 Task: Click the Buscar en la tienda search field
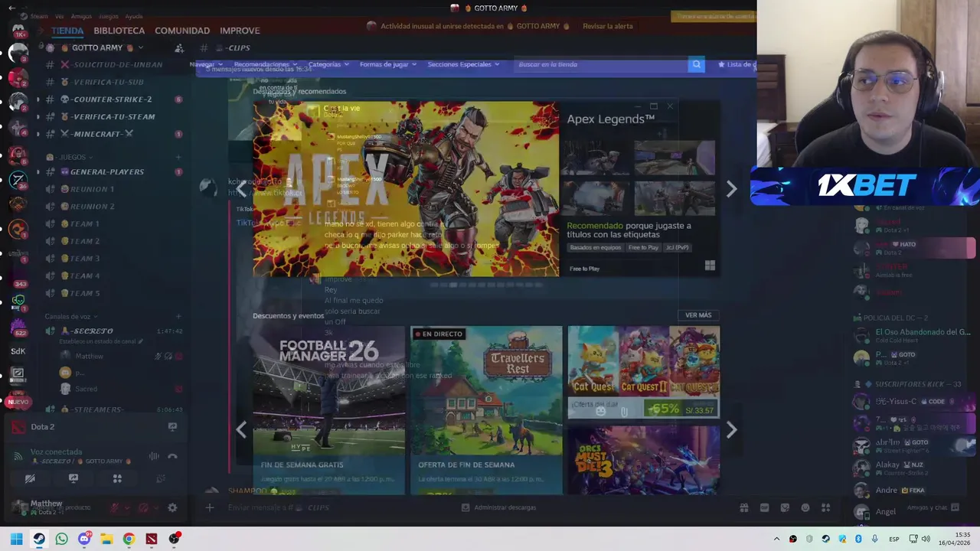[601, 64]
